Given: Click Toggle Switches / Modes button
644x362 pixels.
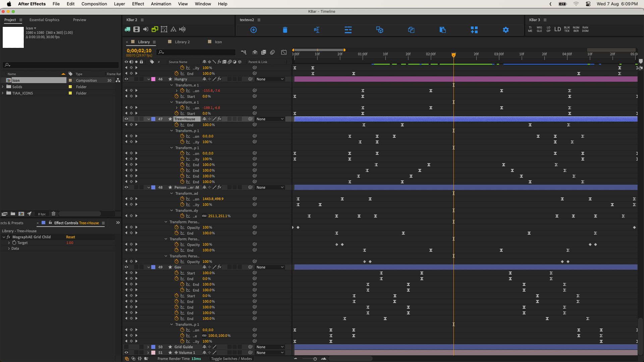Looking at the screenshot, I should coord(231,359).
